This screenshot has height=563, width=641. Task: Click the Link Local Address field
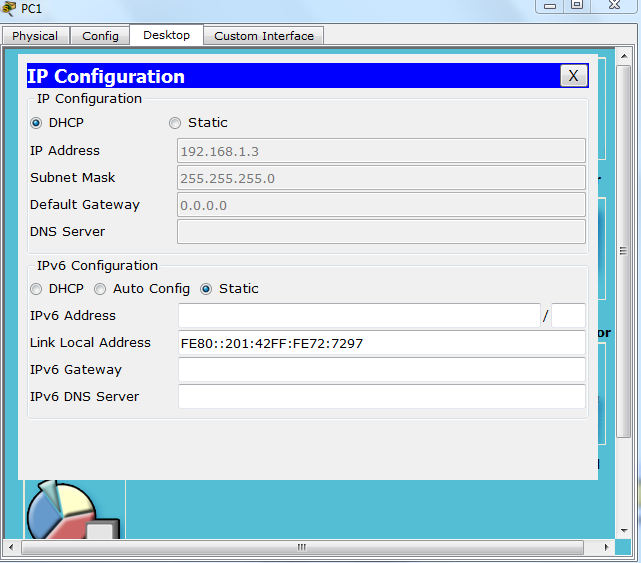point(382,343)
